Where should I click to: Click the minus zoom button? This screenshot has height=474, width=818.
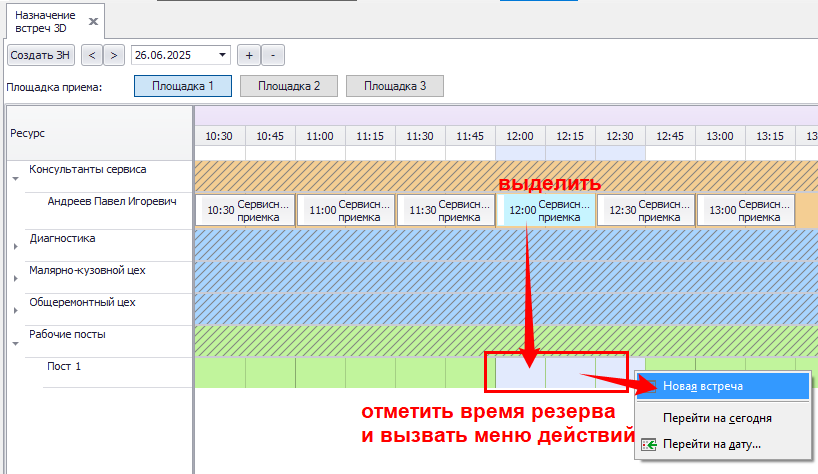[x=273, y=55]
